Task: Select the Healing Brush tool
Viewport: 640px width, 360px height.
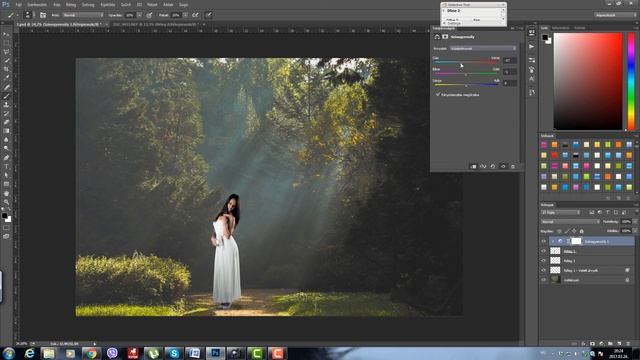Action: point(6,87)
